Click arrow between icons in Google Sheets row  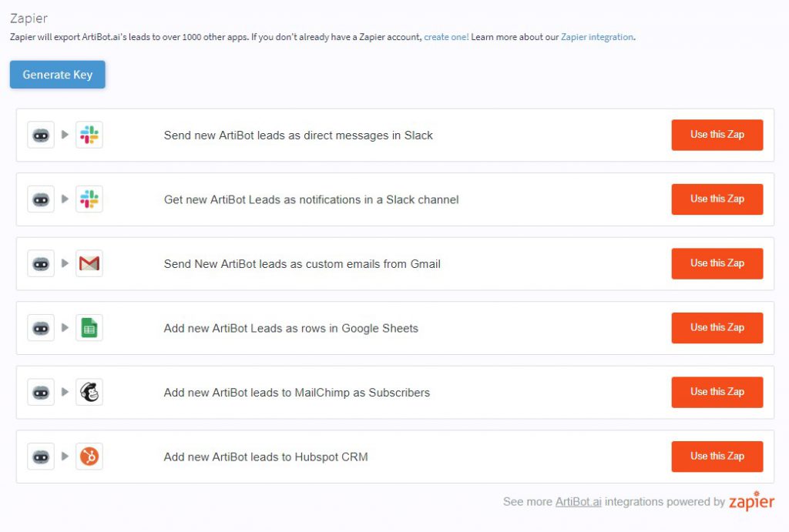(x=65, y=328)
